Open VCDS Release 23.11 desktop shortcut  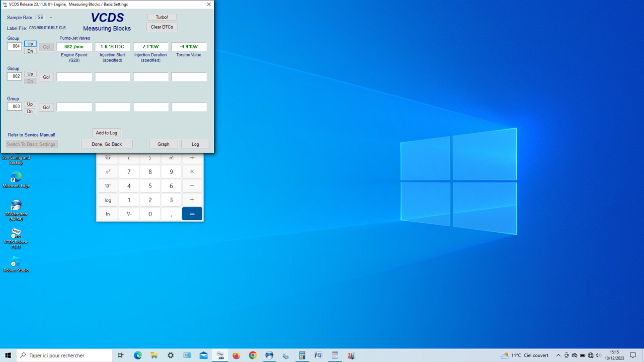(16, 234)
